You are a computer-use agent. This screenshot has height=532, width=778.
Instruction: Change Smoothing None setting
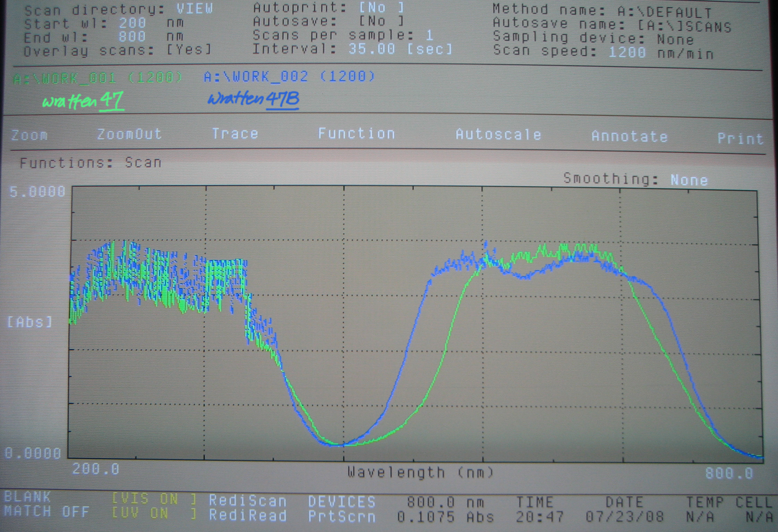(689, 180)
